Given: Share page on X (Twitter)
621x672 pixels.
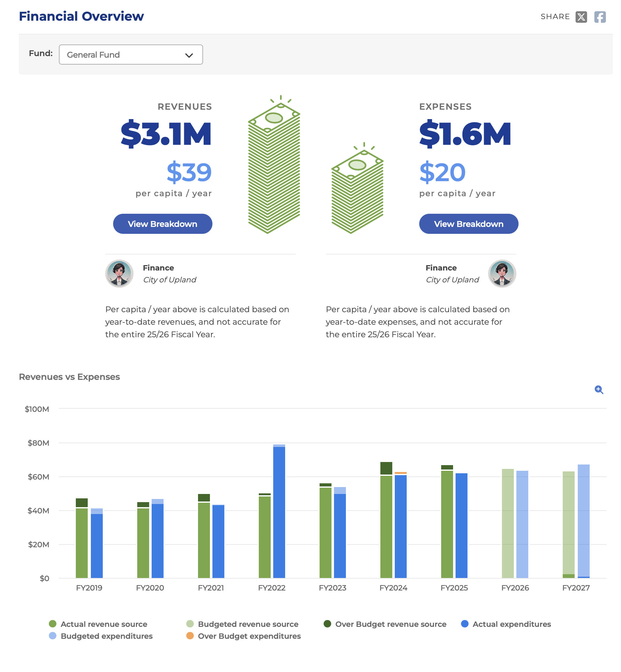Looking at the screenshot, I should 581,17.
